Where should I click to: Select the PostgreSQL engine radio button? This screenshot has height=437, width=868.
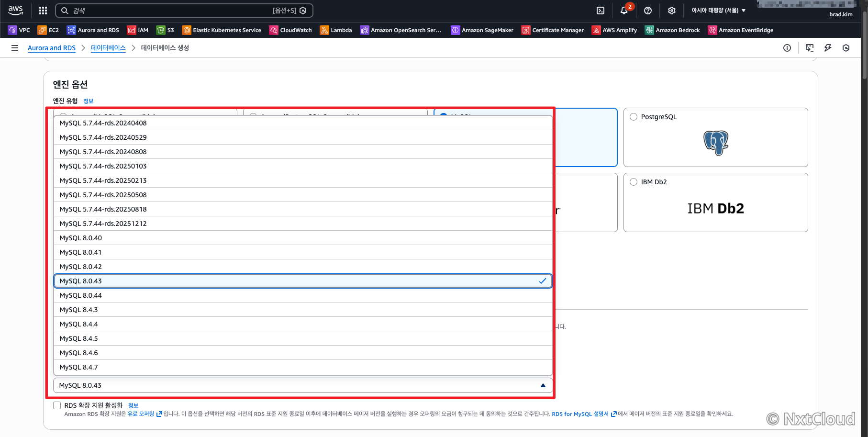tap(634, 117)
